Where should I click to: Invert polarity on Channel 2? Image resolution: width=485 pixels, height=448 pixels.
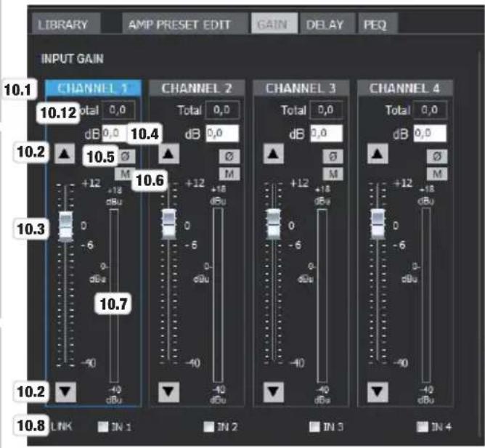(229, 156)
